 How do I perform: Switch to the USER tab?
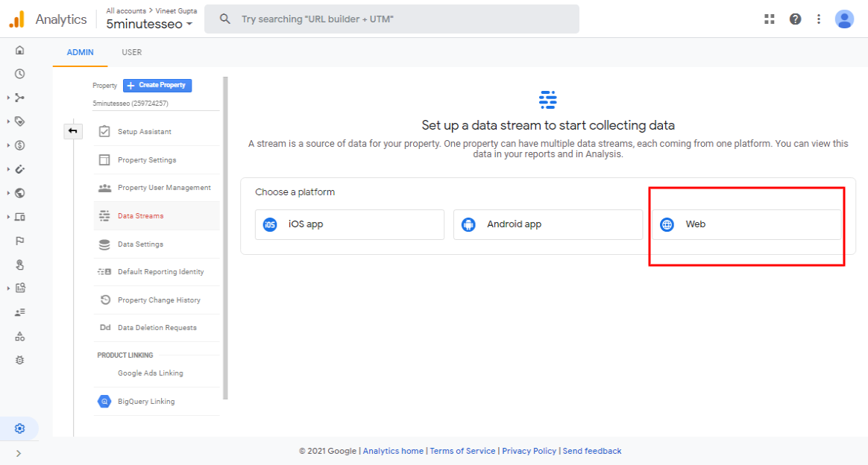131,52
